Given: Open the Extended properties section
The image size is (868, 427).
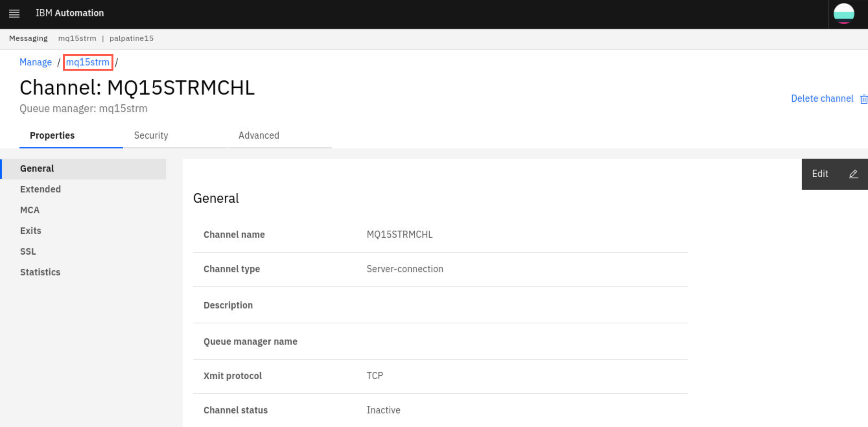Looking at the screenshot, I should tap(41, 189).
